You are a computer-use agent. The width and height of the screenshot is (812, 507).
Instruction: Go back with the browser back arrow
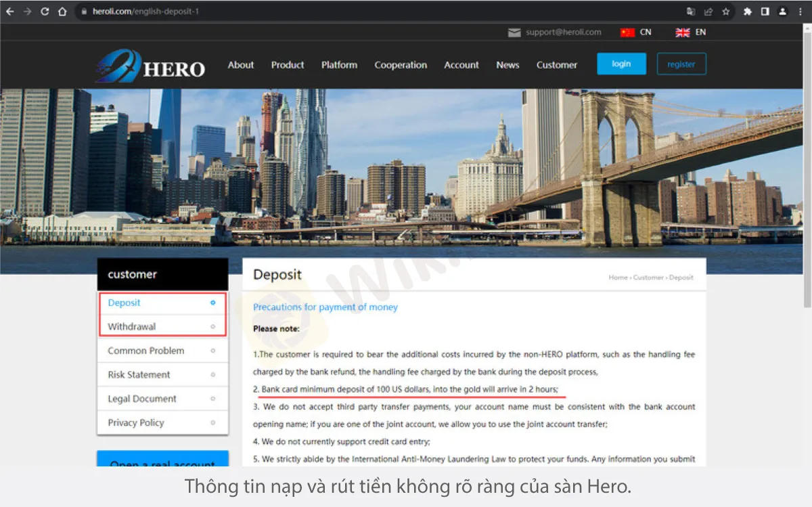click(10, 12)
